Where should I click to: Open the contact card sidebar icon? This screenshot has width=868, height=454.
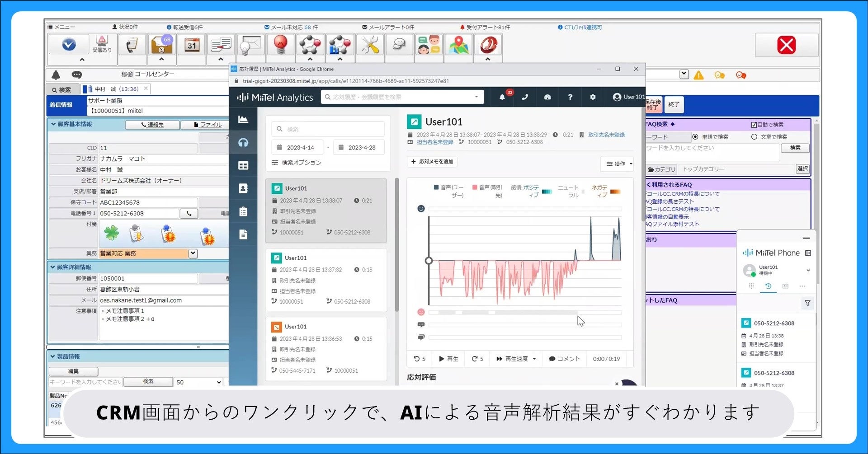(243, 188)
